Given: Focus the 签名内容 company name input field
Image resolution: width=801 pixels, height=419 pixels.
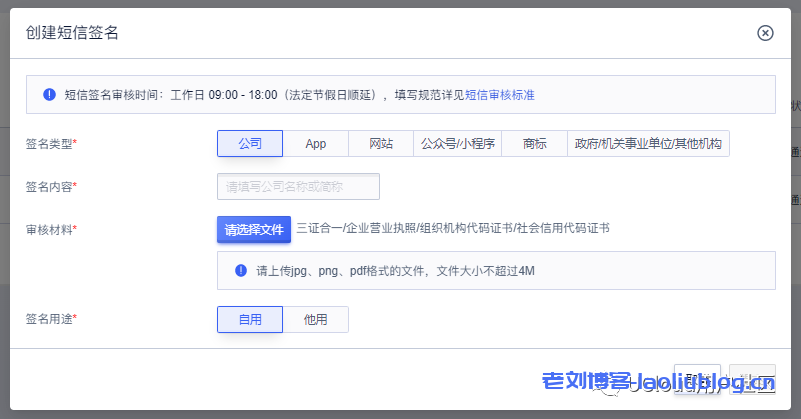Looking at the screenshot, I should (x=298, y=186).
